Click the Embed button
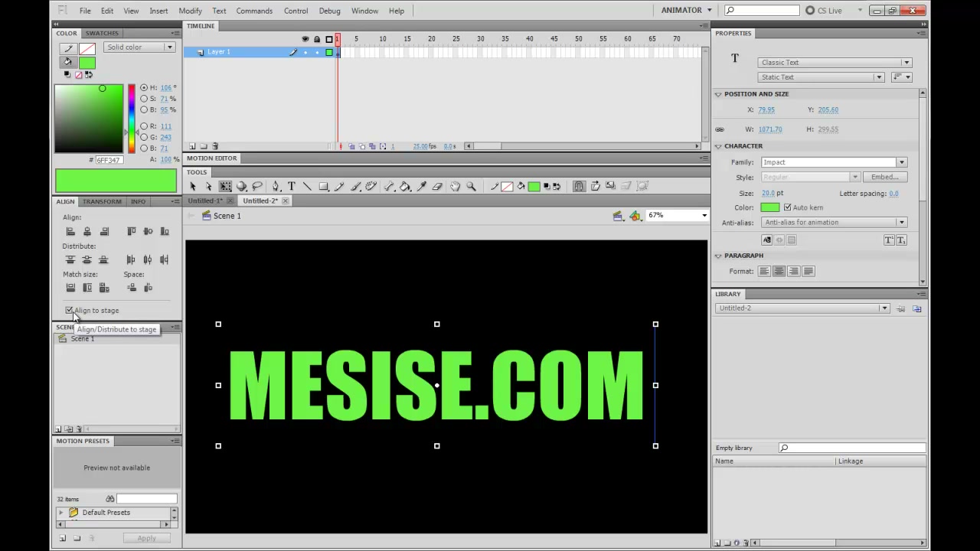Image resolution: width=980 pixels, height=551 pixels. click(884, 178)
